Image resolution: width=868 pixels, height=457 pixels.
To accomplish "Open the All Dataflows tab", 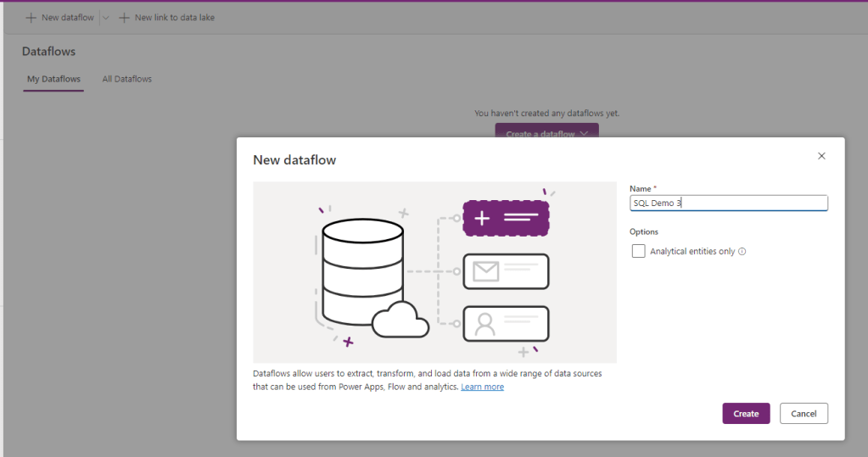I will pos(126,79).
